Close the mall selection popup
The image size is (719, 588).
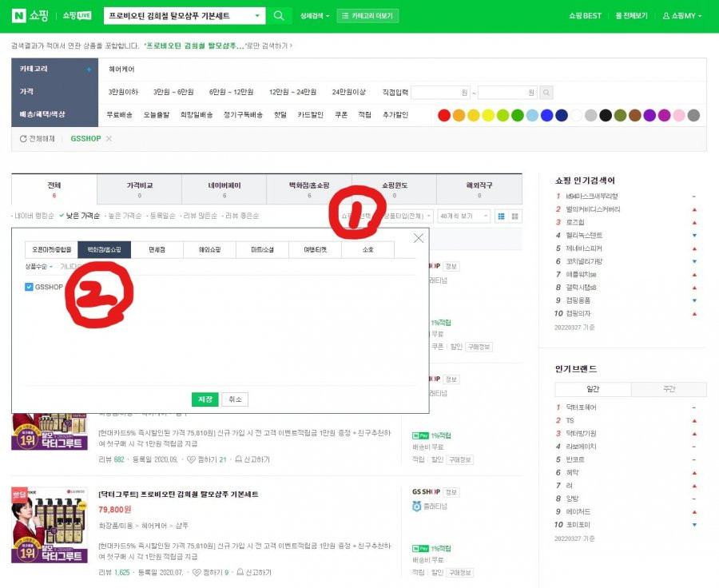pyautogui.click(x=418, y=238)
